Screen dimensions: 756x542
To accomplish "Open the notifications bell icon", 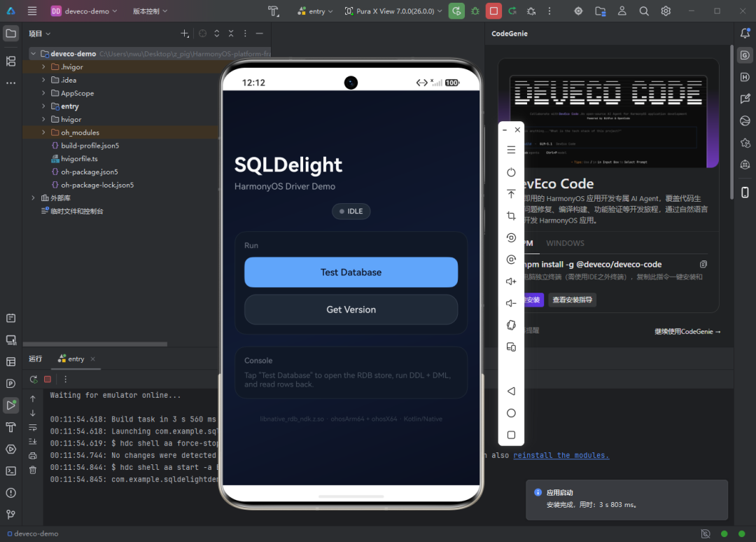I will click(x=745, y=34).
